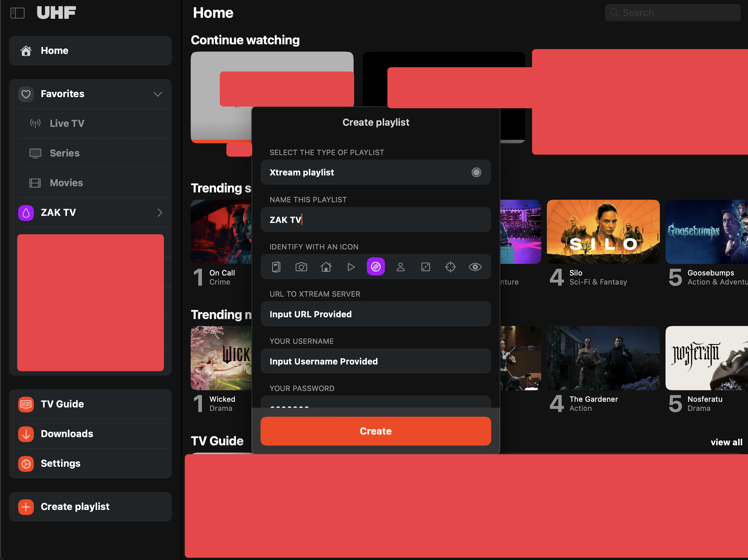Toggle the sidebar panel icon
Viewport: 748px width, 560px height.
pos(18,13)
